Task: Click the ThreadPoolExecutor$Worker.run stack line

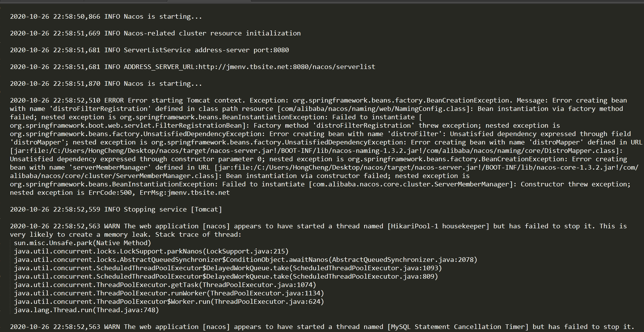Action: click(169, 302)
